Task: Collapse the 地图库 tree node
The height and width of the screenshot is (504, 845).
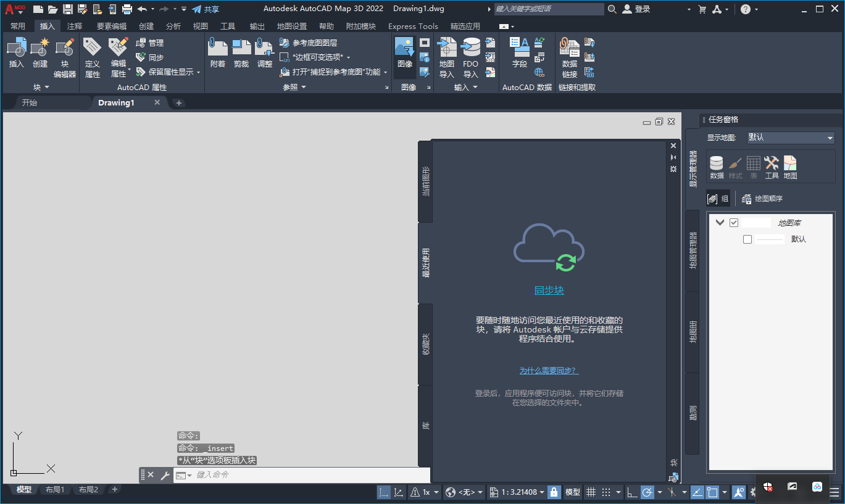Action: click(x=720, y=222)
